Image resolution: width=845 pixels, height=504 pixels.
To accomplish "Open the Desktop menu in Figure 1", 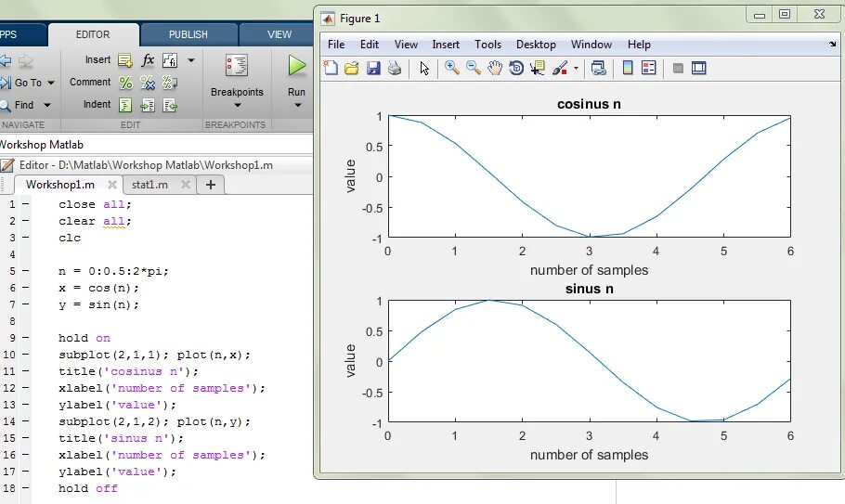I will (536, 45).
